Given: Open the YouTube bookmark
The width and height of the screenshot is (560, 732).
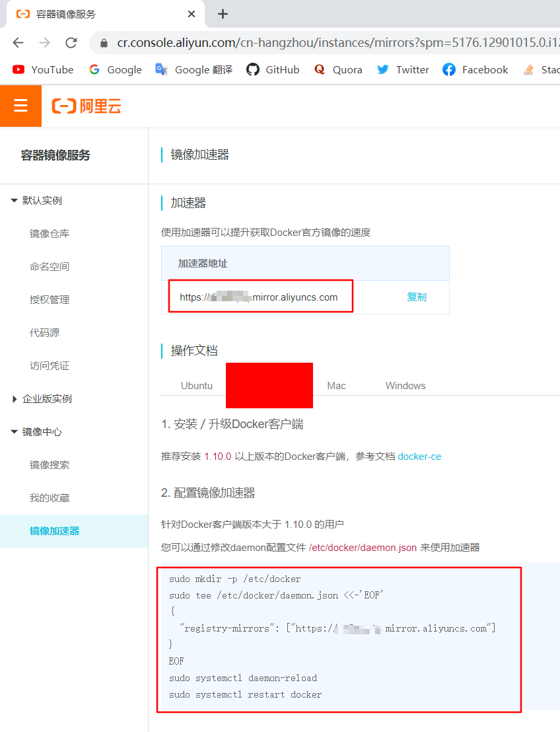Looking at the screenshot, I should click(43, 69).
